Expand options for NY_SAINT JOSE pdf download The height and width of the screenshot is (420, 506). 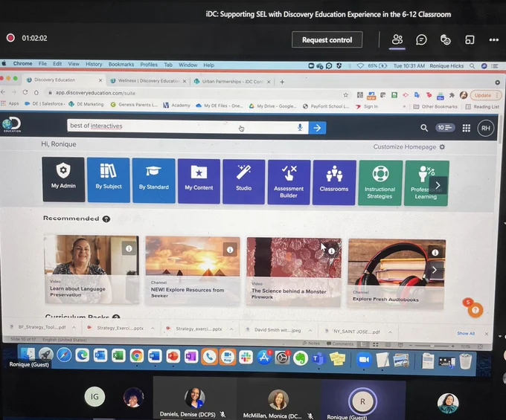pyautogui.click(x=390, y=332)
